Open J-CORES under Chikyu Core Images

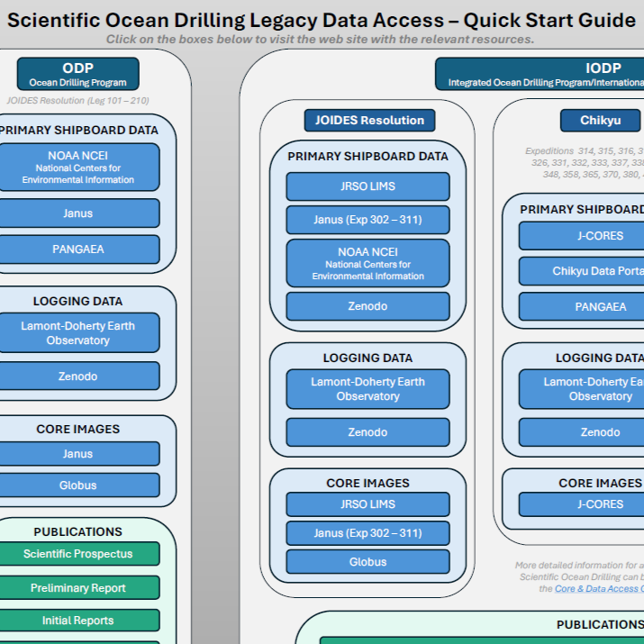coord(582,504)
